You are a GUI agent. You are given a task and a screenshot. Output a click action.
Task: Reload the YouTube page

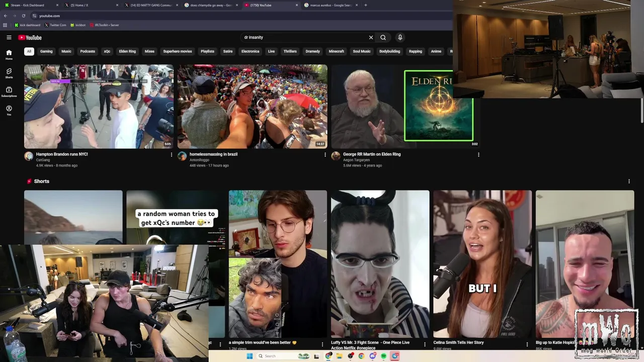point(23,16)
